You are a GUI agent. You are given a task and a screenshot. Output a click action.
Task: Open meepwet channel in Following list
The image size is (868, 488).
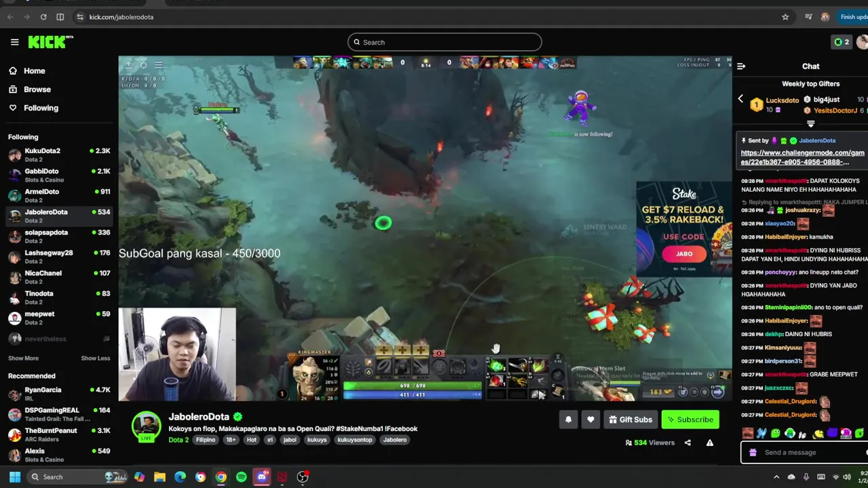59,317
